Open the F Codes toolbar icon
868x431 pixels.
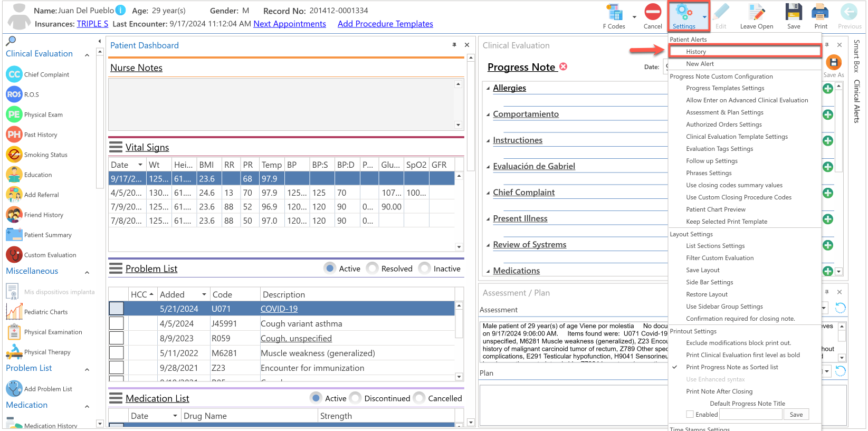(x=614, y=12)
